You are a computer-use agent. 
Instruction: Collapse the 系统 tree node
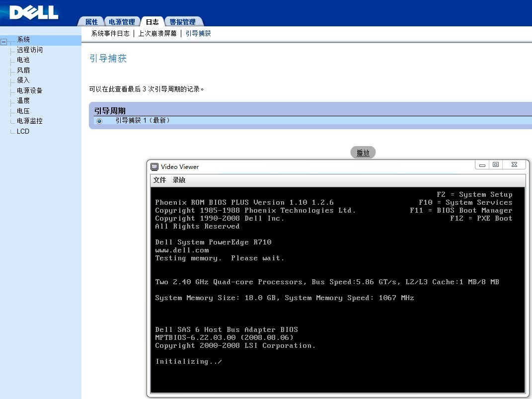(x=4, y=42)
